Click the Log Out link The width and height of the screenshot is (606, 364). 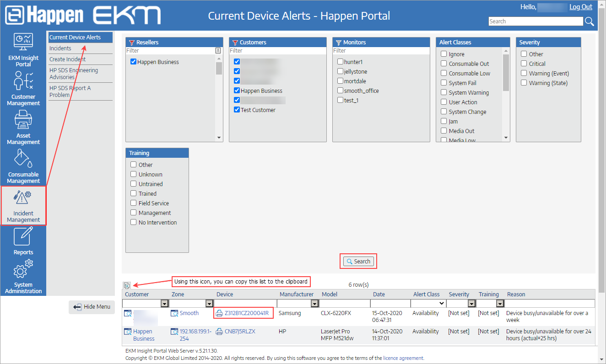point(581,7)
